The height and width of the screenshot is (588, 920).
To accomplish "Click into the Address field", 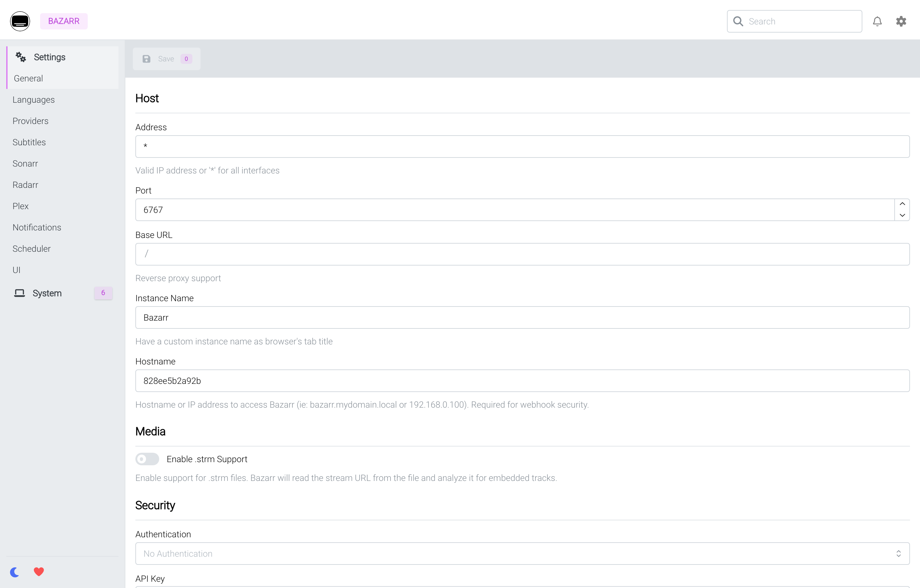I will 522,147.
